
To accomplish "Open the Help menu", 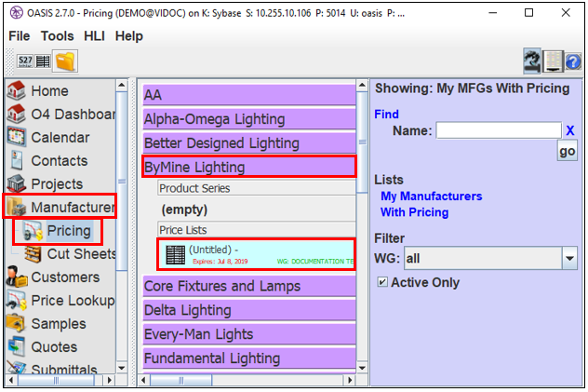I will (129, 36).
